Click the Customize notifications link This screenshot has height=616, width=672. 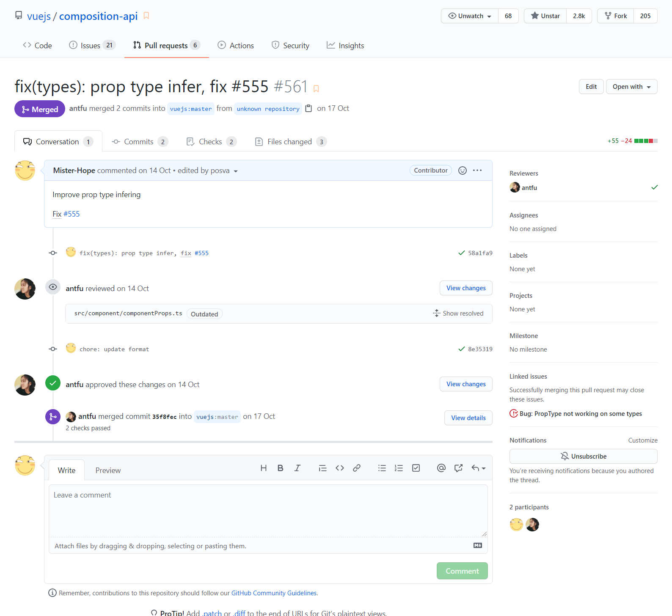coord(643,440)
